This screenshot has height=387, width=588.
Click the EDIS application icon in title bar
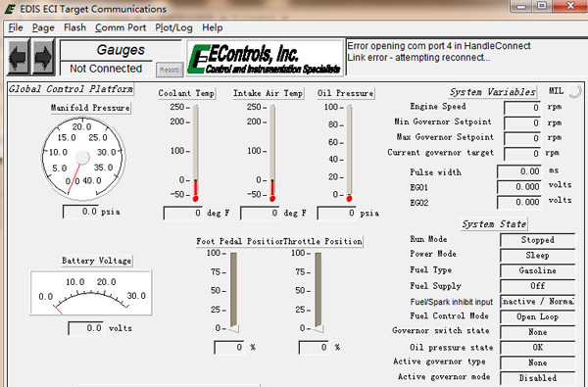(x=10, y=9)
